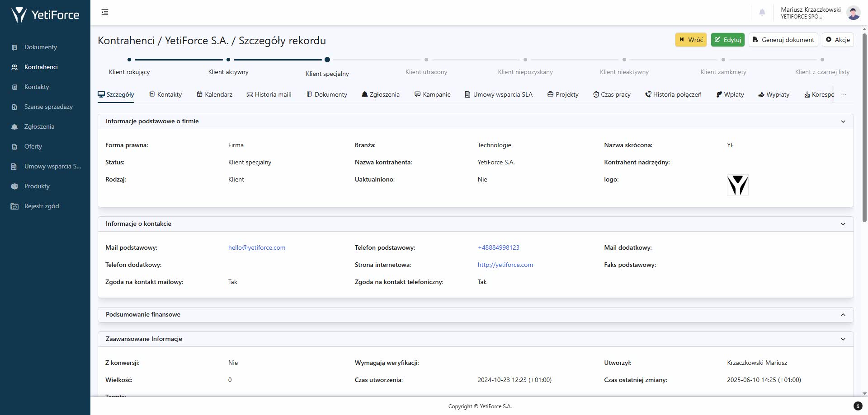Switch to the Kalendarz tab
This screenshot has height=415, width=868.
click(x=214, y=94)
